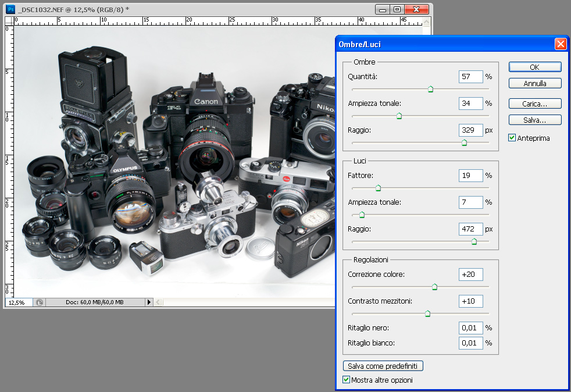The height and width of the screenshot is (392, 571).
Task: Click the Ombre/Luci dialog title text
Action: click(x=359, y=44)
